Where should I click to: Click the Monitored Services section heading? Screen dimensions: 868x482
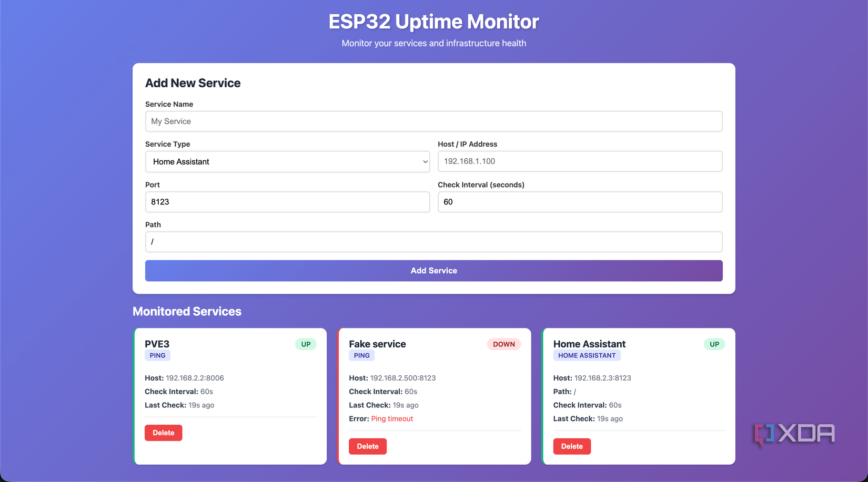point(187,311)
